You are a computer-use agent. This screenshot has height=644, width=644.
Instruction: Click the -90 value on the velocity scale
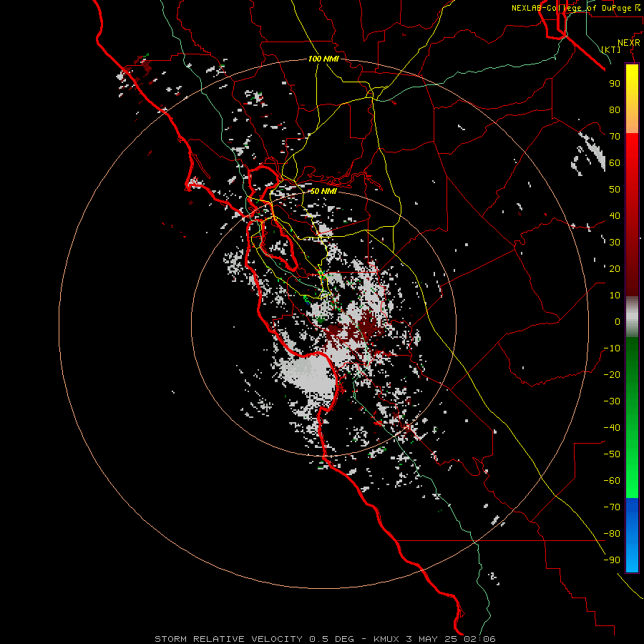point(612,560)
